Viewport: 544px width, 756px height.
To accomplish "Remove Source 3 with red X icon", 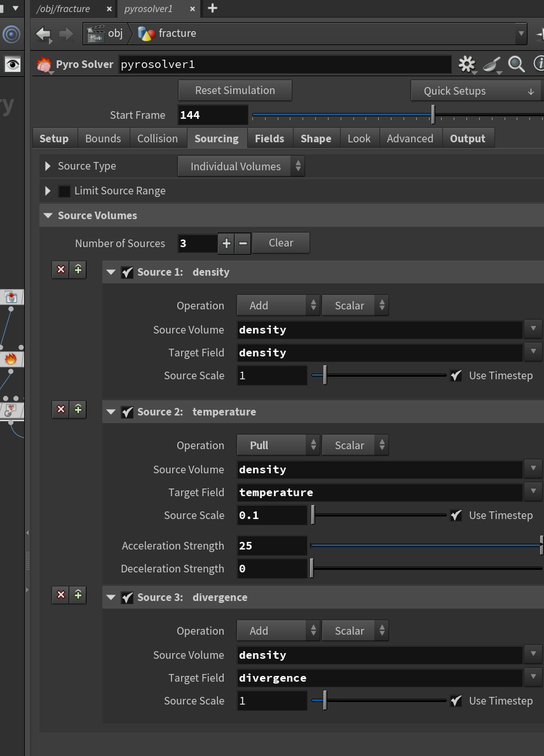I will click(61, 595).
